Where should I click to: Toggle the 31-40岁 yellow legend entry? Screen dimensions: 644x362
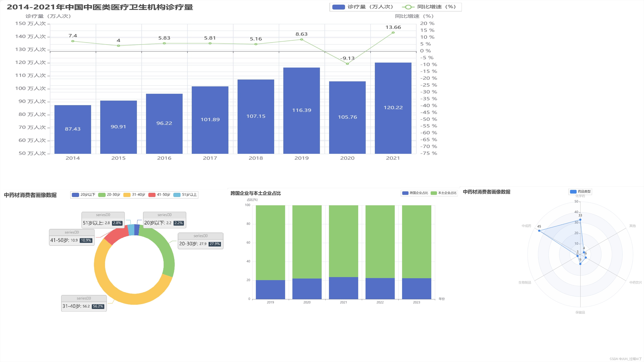127,195
